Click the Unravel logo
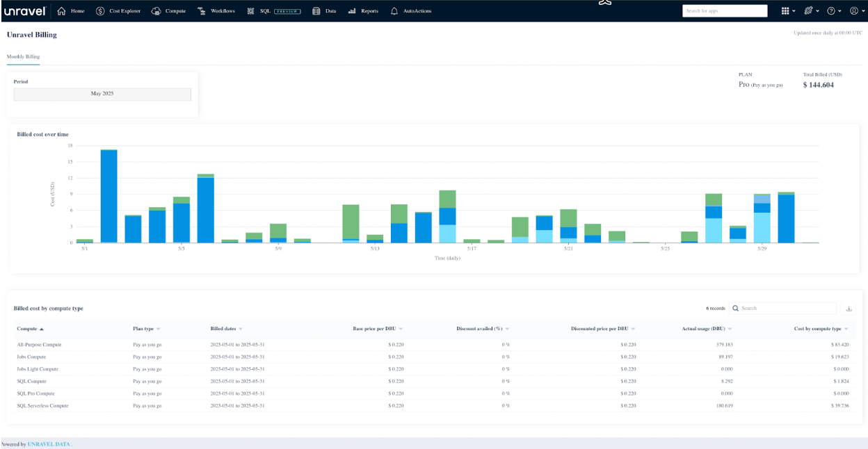This screenshot has height=449, width=868. tap(24, 11)
